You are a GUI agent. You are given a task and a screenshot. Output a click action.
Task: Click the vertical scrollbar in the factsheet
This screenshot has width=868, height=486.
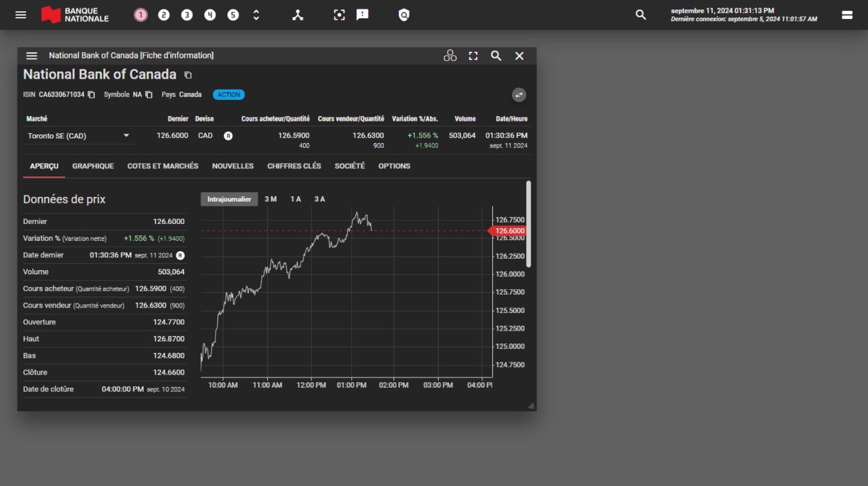(x=528, y=223)
